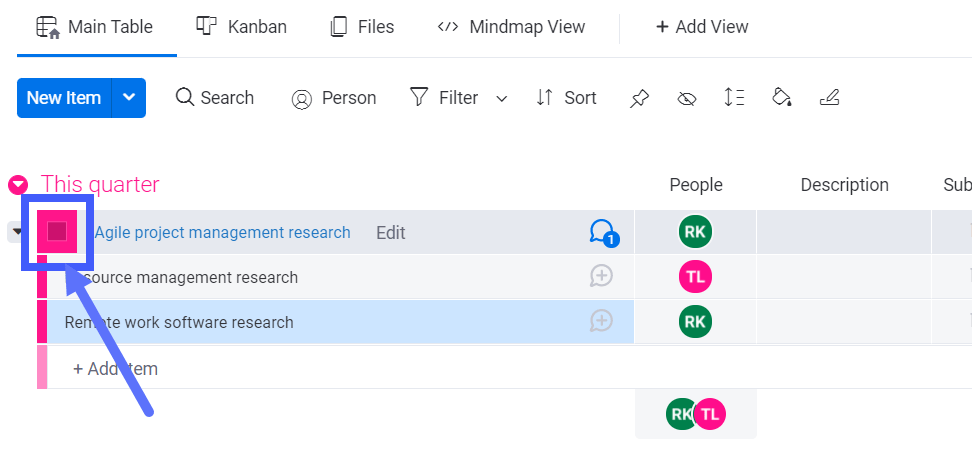Click the + Add Item input row
This screenshot has width=972, height=456.
coord(115,368)
